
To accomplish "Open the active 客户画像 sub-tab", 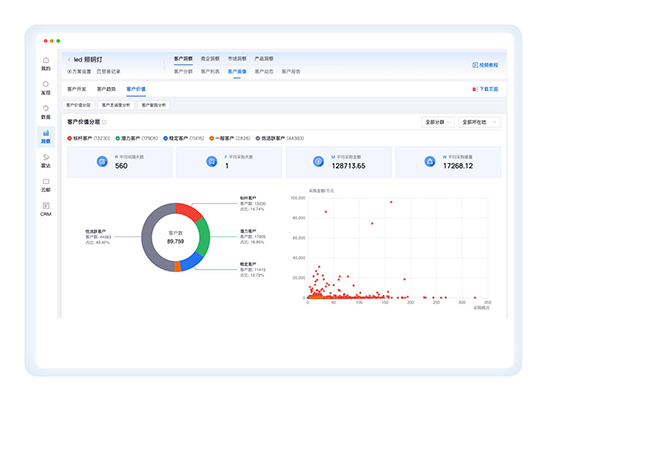I will (x=237, y=72).
